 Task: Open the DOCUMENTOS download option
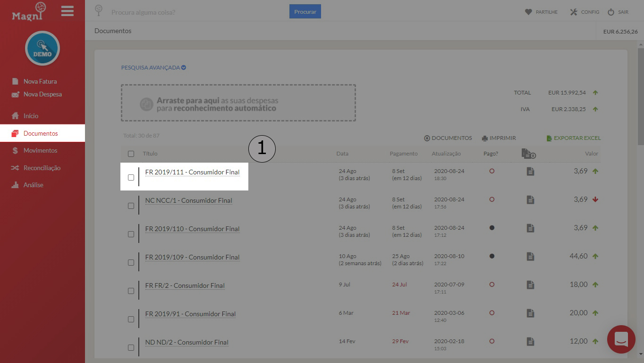(x=427, y=138)
